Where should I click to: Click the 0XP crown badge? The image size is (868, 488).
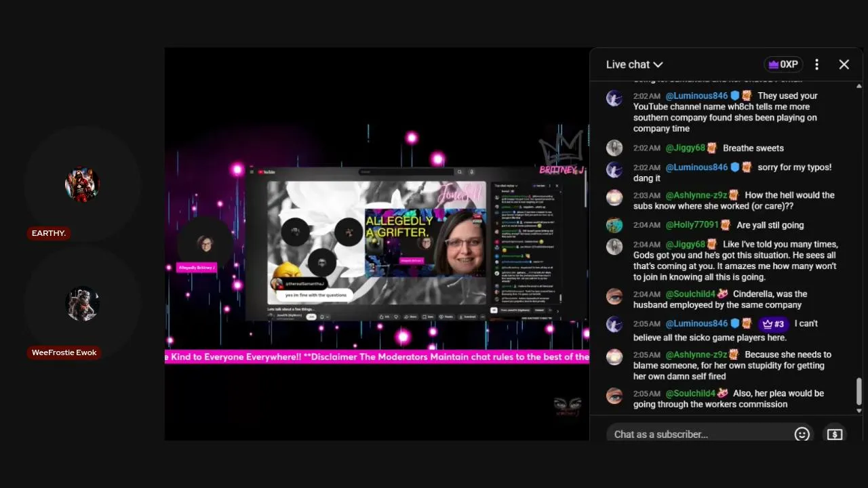783,64
